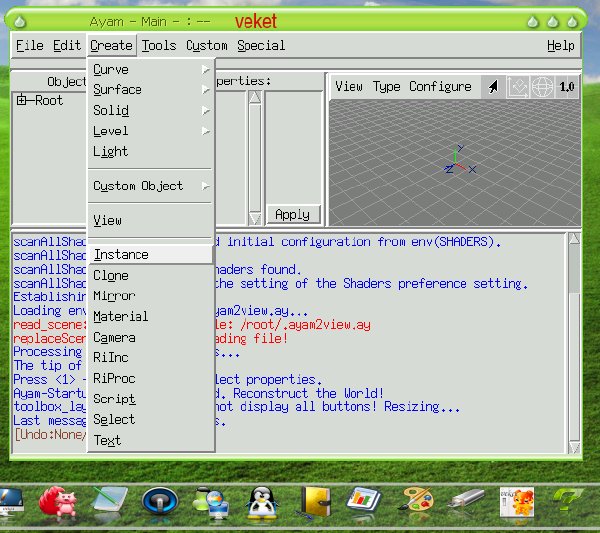
Task: Open the network globe and monitor dock icon
Action: pos(212,502)
